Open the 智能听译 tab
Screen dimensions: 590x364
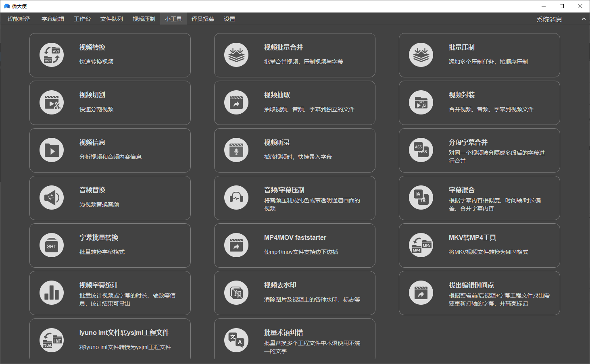[19, 19]
